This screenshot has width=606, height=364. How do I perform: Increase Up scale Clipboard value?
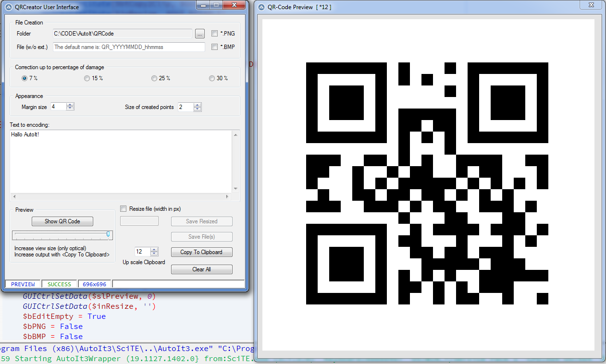pyautogui.click(x=154, y=249)
